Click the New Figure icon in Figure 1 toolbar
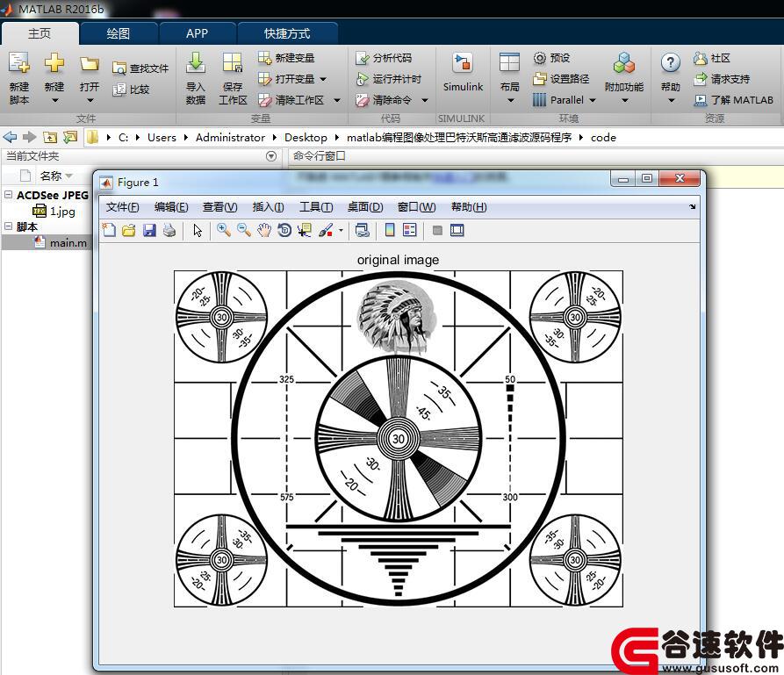Screen dimensions: 784x675 pos(109,230)
